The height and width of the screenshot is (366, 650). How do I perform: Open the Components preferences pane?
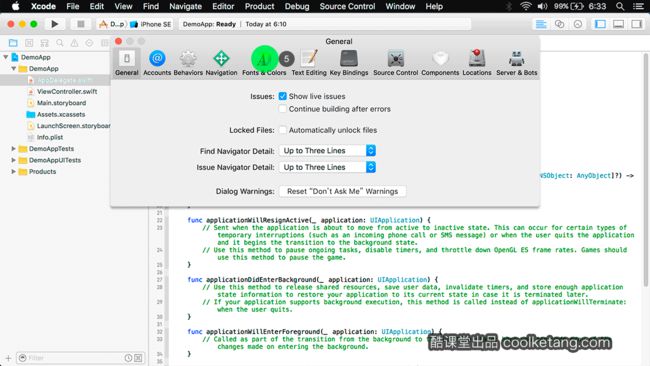pos(440,63)
